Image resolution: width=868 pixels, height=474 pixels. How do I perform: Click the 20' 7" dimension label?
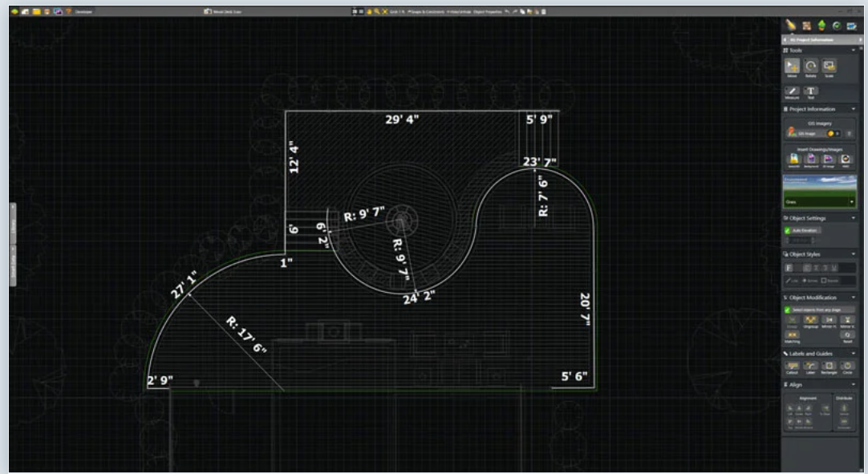[585, 309]
